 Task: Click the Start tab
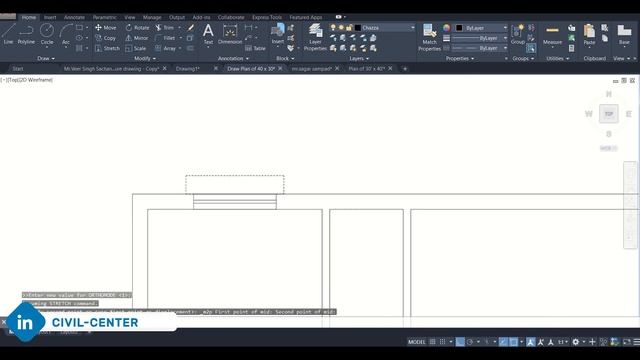18,69
